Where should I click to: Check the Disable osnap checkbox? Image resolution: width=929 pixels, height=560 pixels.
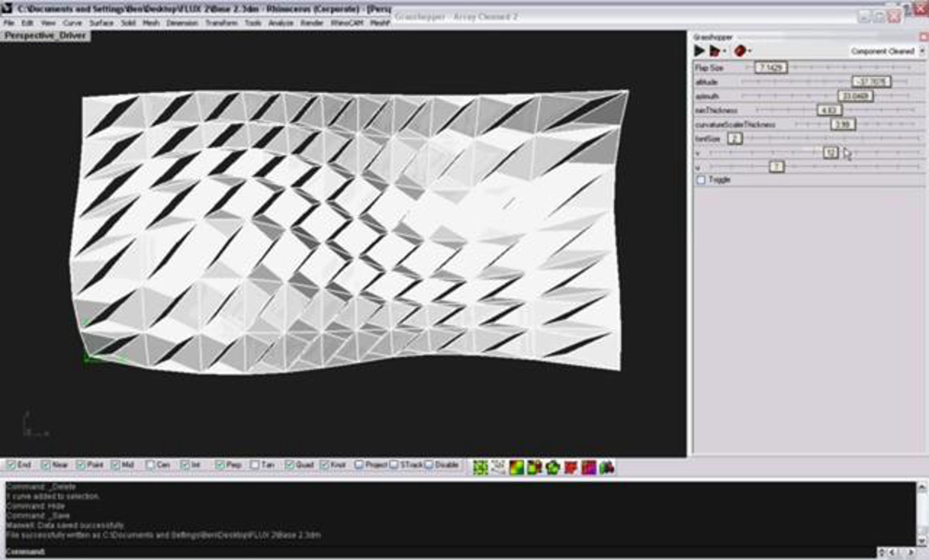click(429, 465)
